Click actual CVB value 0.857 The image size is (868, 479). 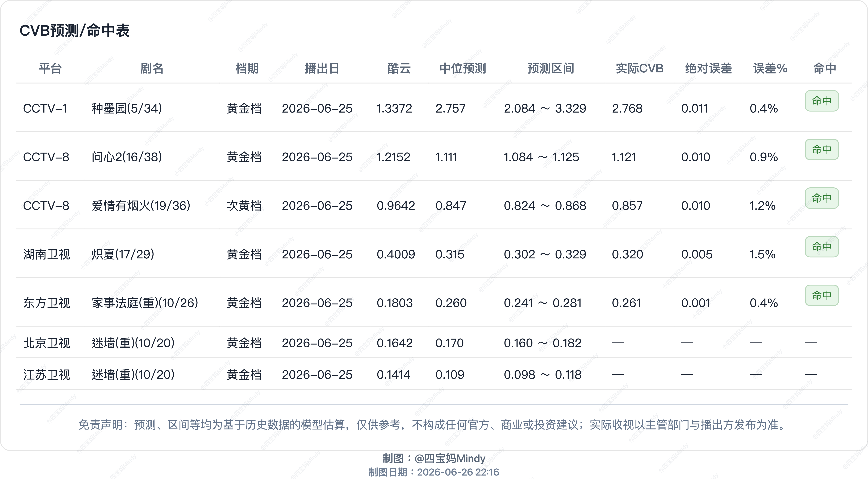(627, 206)
